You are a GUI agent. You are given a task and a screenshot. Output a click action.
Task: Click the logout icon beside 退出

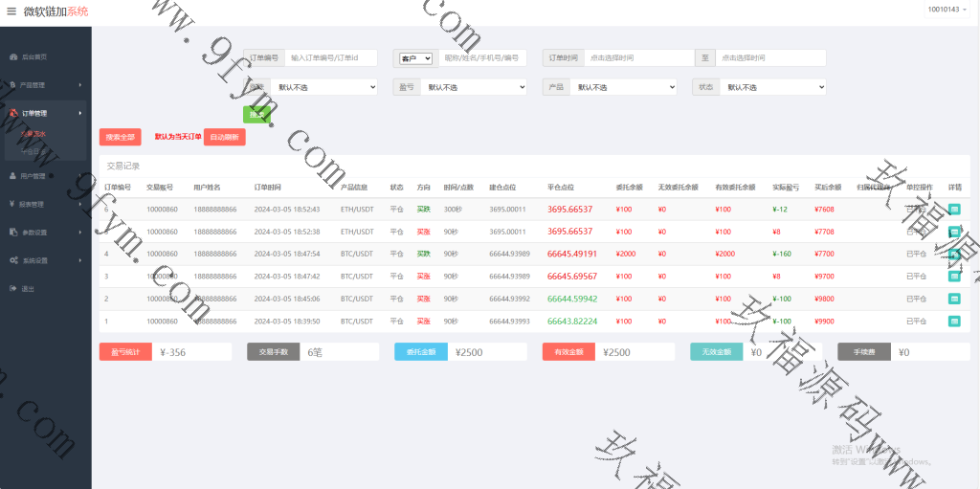coord(12,288)
